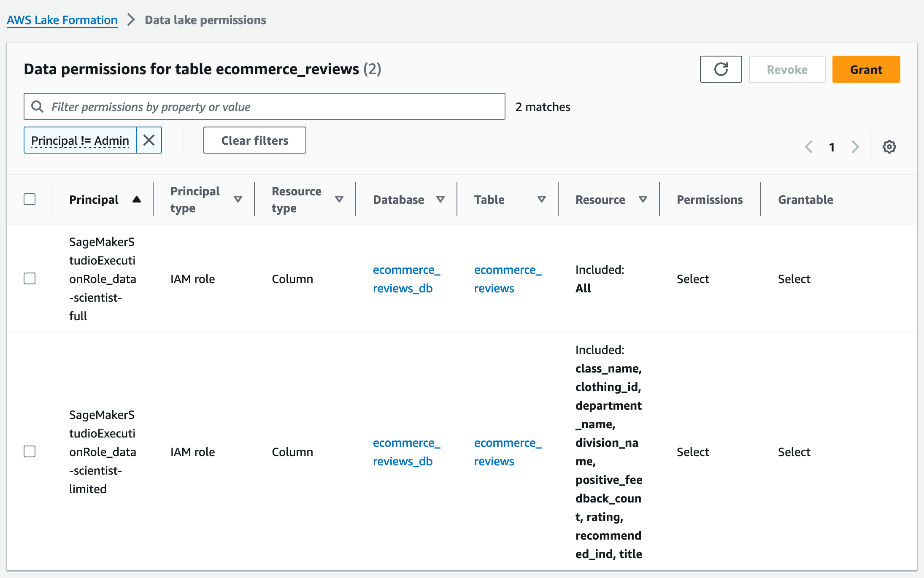Focus the filter permissions search field

pyautogui.click(x=274, y=106)
